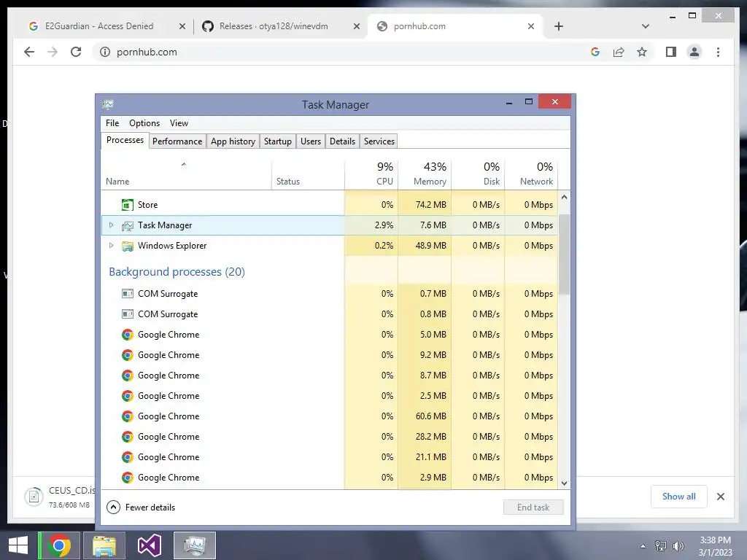Screen dimensions: 747x560
Task: Switch to the Services tab
Action: 379,141
